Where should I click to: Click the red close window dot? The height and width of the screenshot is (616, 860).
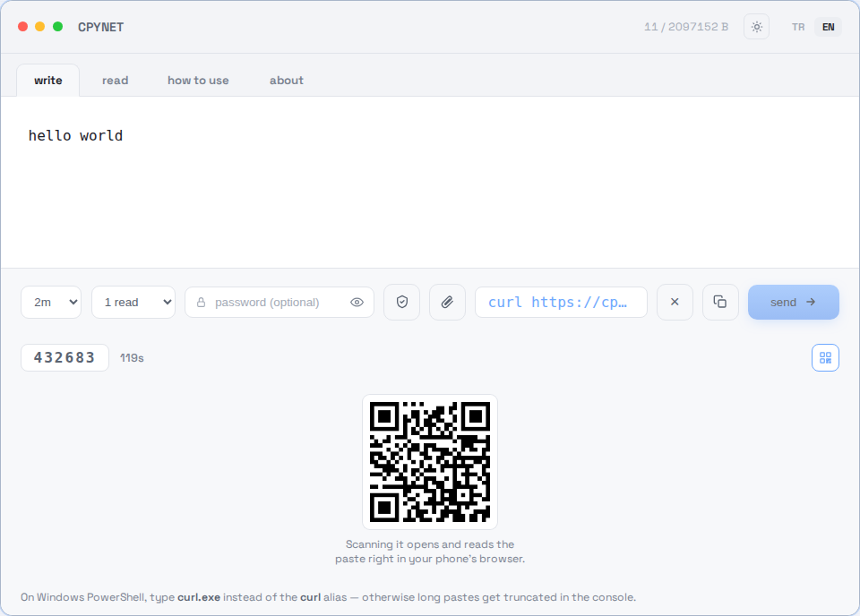[23, 27]
